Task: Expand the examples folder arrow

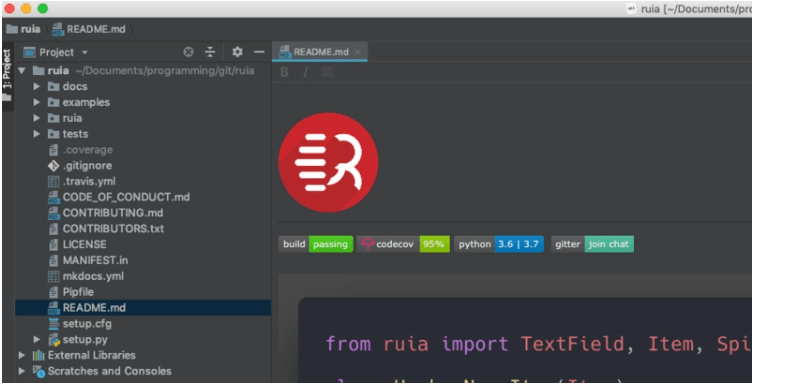Action: [36, 102]
